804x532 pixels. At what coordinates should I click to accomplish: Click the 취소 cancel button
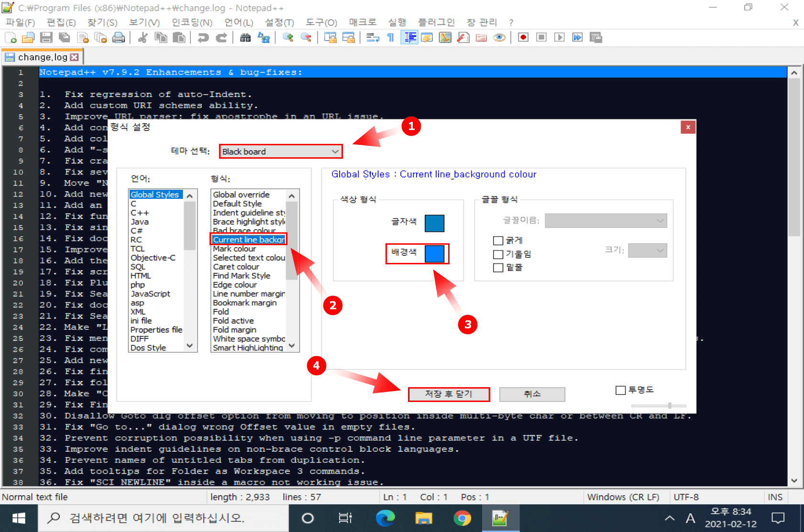click(532, 394)
